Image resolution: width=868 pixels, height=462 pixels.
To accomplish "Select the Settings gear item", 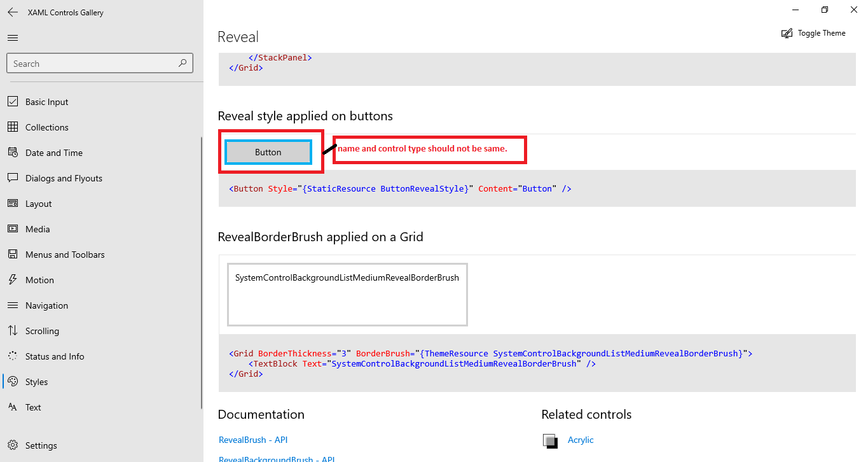I will click(13, 445).
